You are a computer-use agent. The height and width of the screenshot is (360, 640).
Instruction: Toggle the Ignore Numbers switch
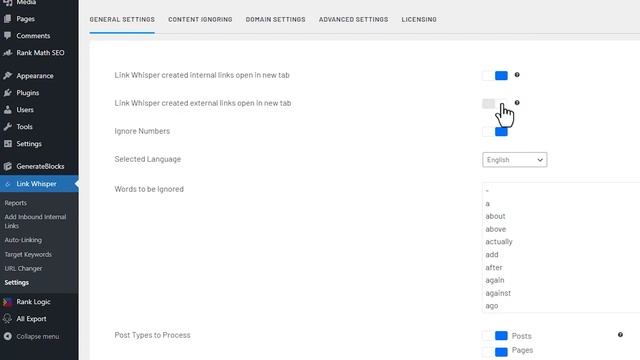click(x=495, y=131)
